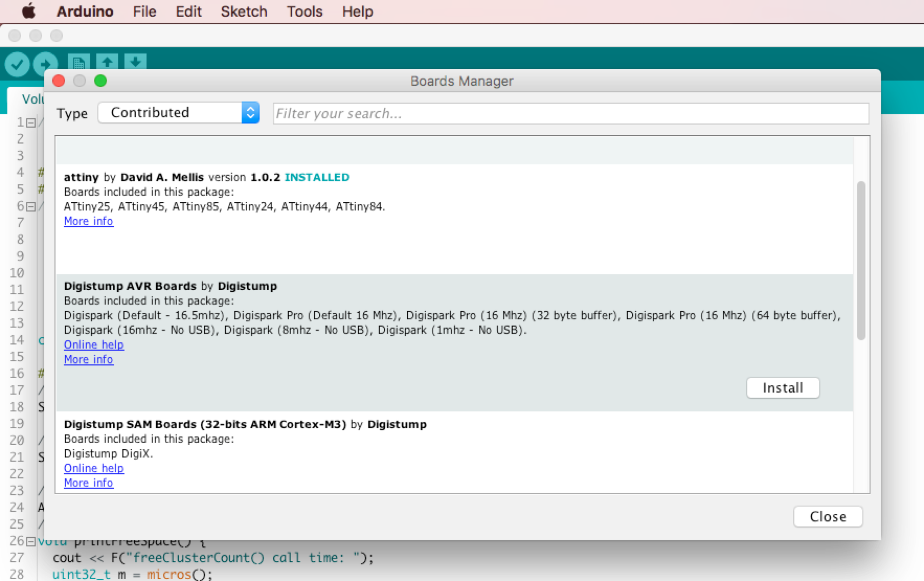Open More info for Digistump SAM Boards
Image resolution: width=924 pixels, height=581 pixels.
pyautogui.click(x=89, y=483)
